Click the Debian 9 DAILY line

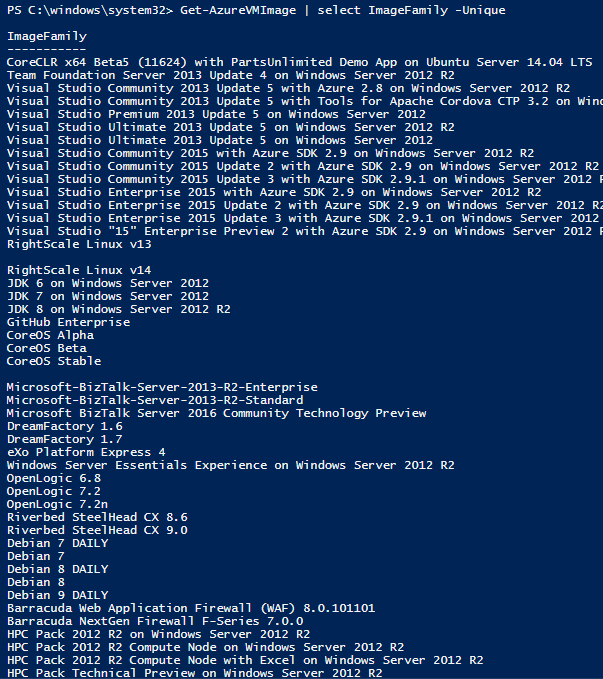pos(57,595)
